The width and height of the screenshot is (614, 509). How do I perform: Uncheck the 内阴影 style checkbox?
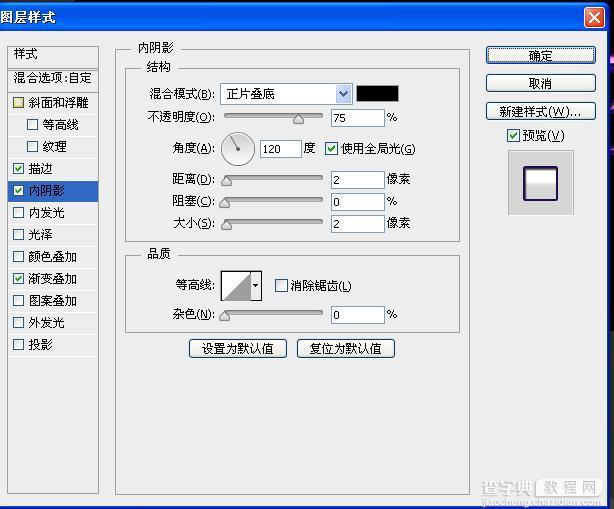click(x=18, y=191)
